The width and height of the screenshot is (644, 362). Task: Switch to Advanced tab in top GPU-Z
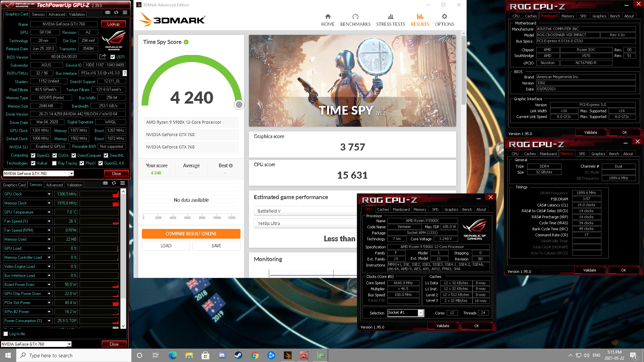pyautogui.click(x=57, y=14)
